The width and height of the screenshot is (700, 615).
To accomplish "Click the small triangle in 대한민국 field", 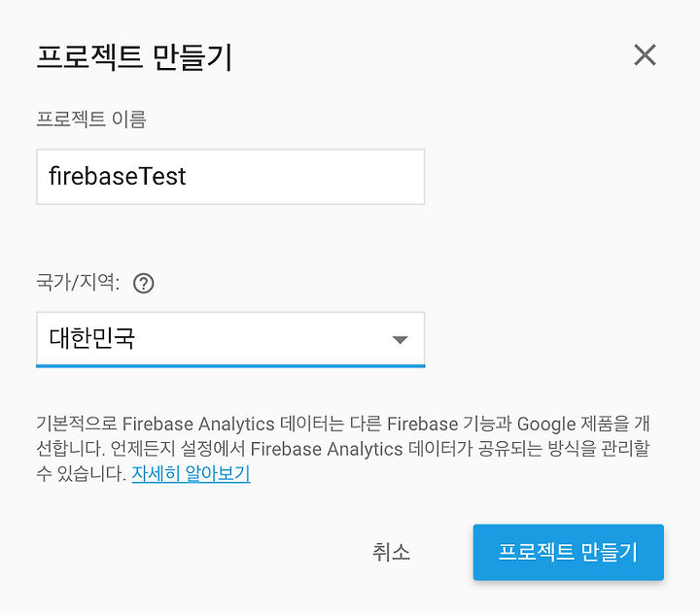I will [x=400, y=340].
